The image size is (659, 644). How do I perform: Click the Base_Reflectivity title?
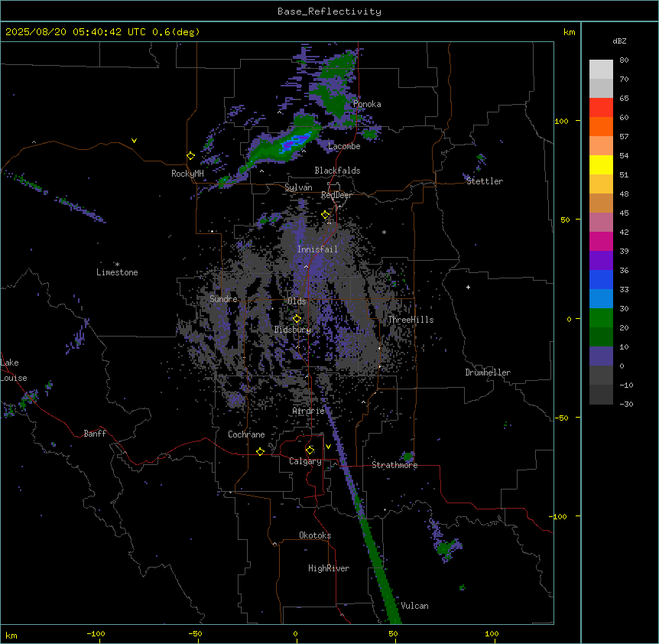(329, 11)
